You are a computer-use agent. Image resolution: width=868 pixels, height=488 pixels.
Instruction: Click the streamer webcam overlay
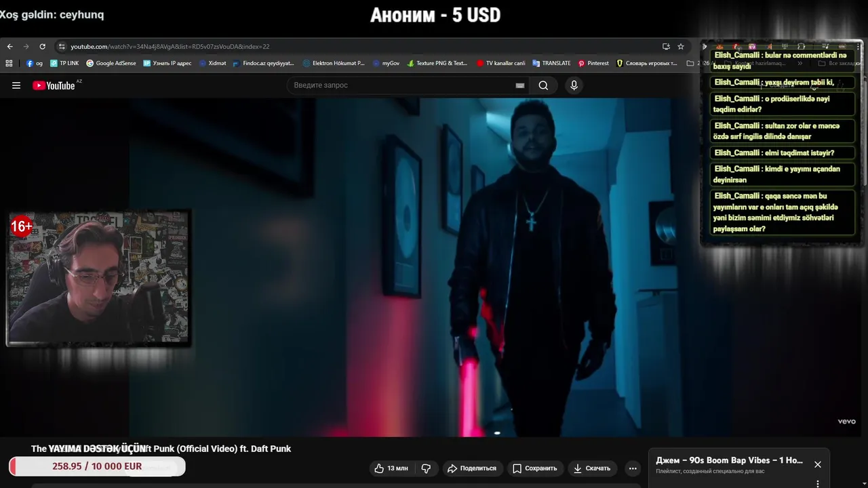click(98, 279)
